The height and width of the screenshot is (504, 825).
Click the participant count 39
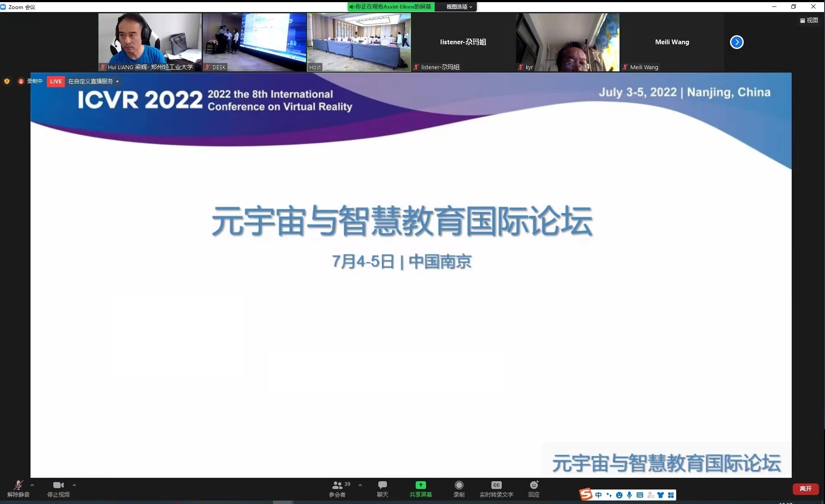(347, 484)
